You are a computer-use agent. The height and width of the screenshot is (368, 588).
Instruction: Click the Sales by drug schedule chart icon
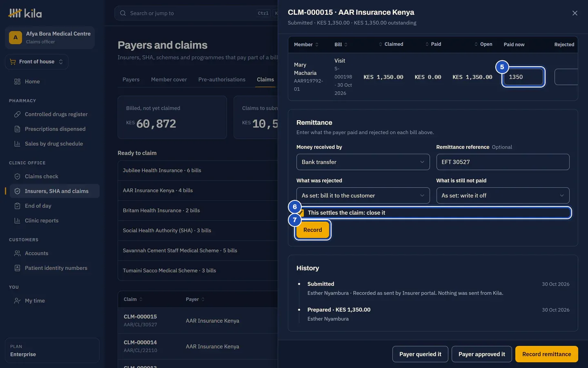pyautogui.click(x=17, y=144)
